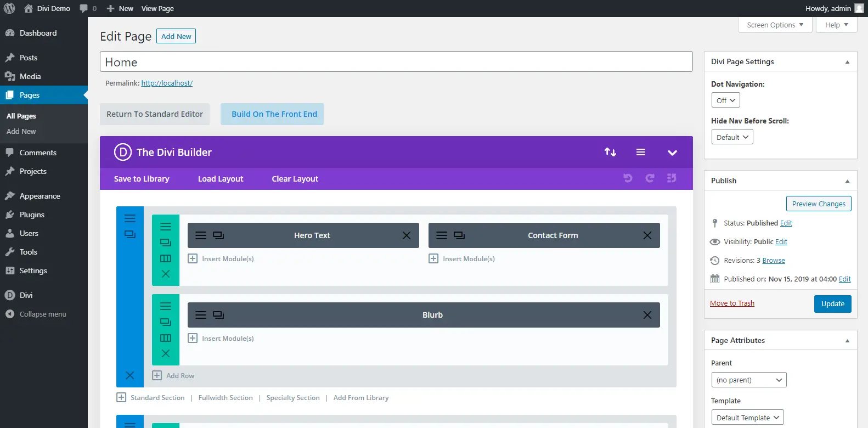This screenshot has height=428, width=868.
Task: Open second row settings icon
Action: click(166, 306)
